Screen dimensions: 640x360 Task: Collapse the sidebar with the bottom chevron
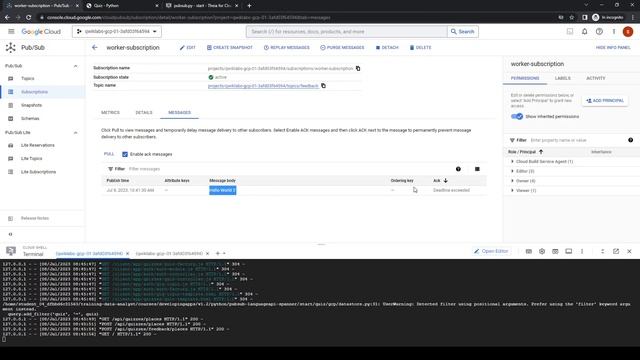click(x=11, y=234)
